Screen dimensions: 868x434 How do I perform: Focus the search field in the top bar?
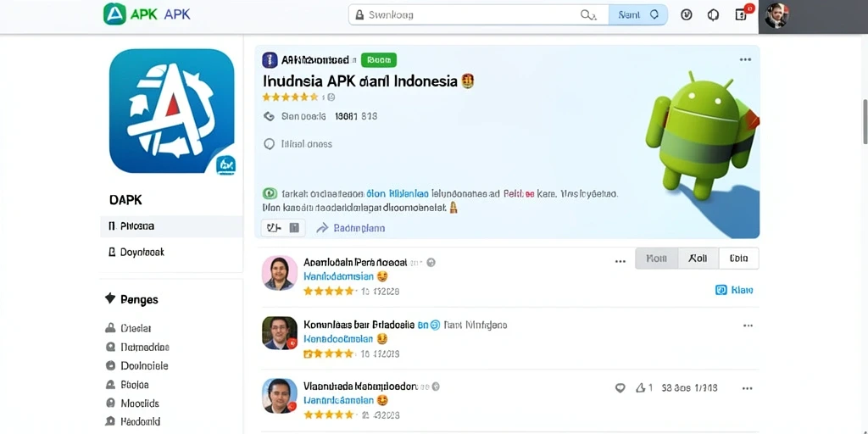pos(478,15)
